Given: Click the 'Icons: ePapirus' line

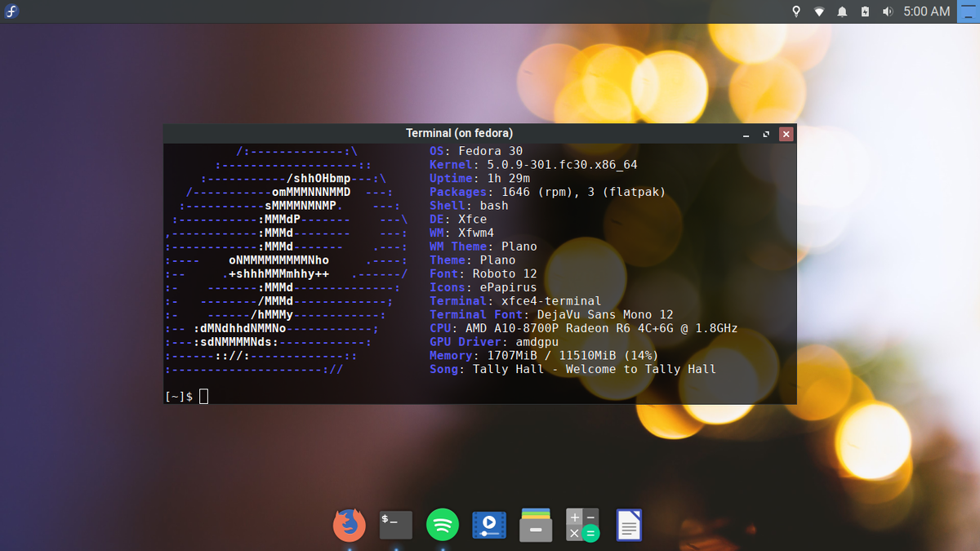Looking at the screenshot, I should [483, 287].
